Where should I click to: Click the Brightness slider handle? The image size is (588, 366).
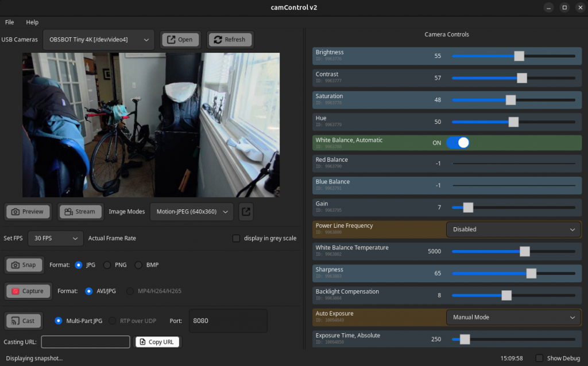519,56
